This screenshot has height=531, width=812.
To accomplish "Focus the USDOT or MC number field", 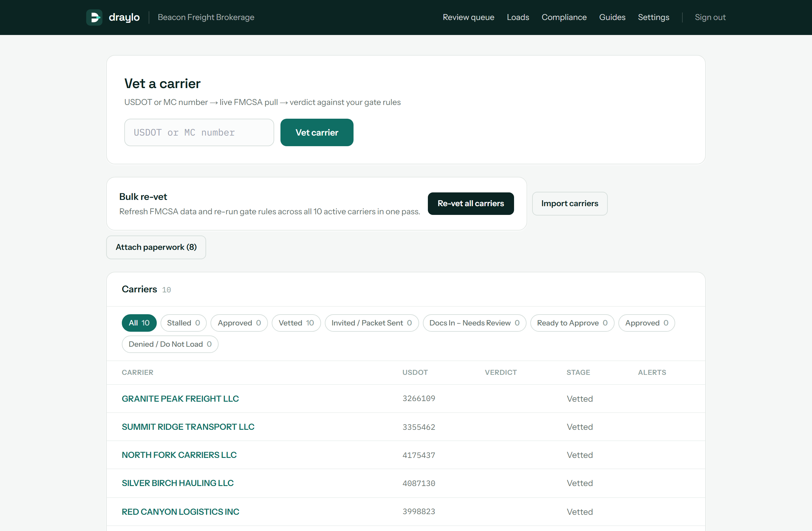I will click(x=199, y=132).
